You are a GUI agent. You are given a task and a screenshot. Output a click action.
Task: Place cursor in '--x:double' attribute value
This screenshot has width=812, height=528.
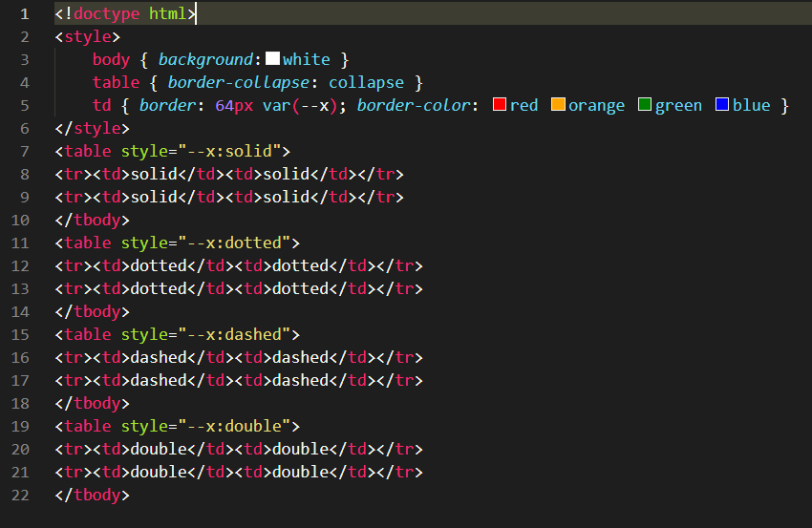[x=234, y=426]
